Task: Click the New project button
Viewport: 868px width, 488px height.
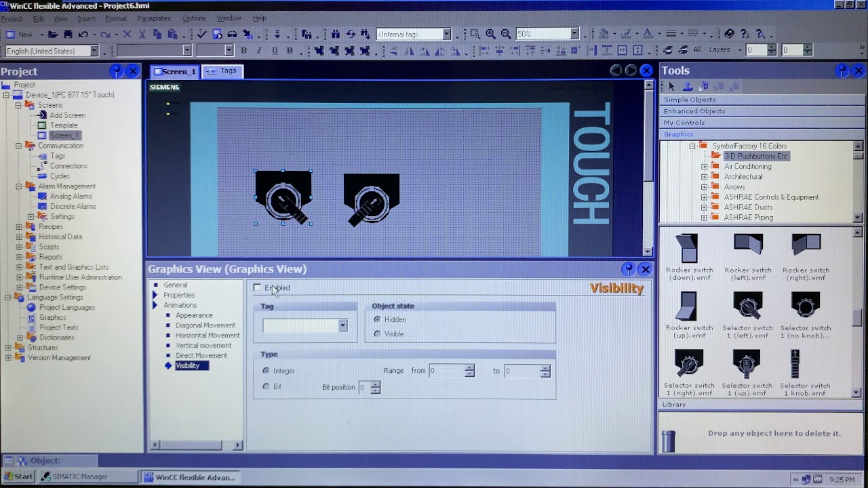Action: (19, 34)
